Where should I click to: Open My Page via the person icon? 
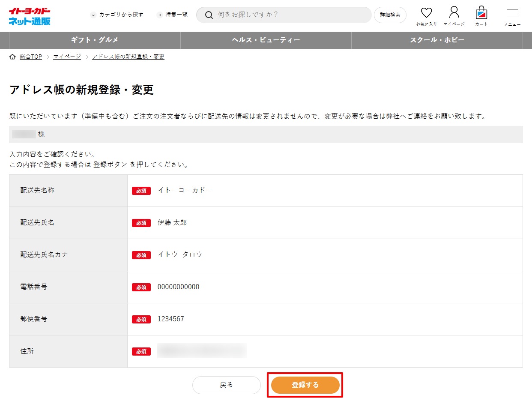click(454, 12)
